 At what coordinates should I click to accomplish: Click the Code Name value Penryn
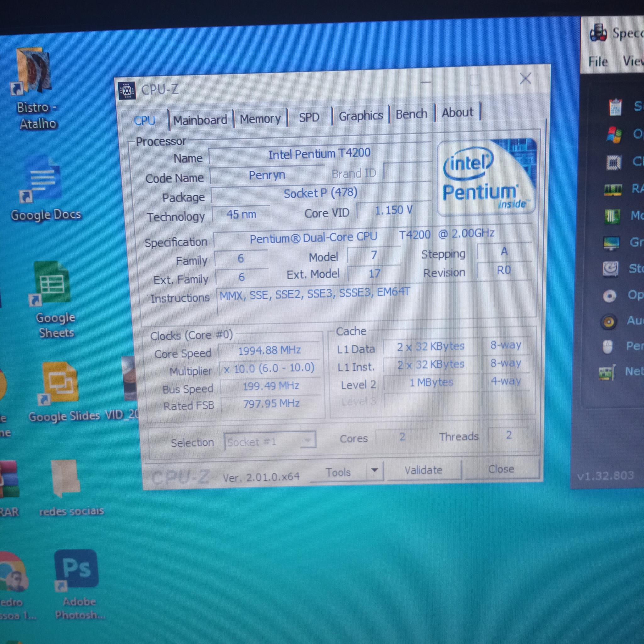tap(267, 175)
